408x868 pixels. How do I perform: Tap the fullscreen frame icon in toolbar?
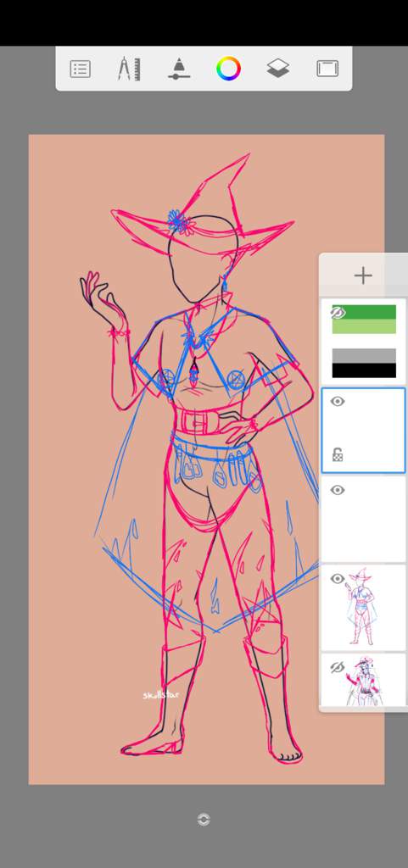[327, 69]
